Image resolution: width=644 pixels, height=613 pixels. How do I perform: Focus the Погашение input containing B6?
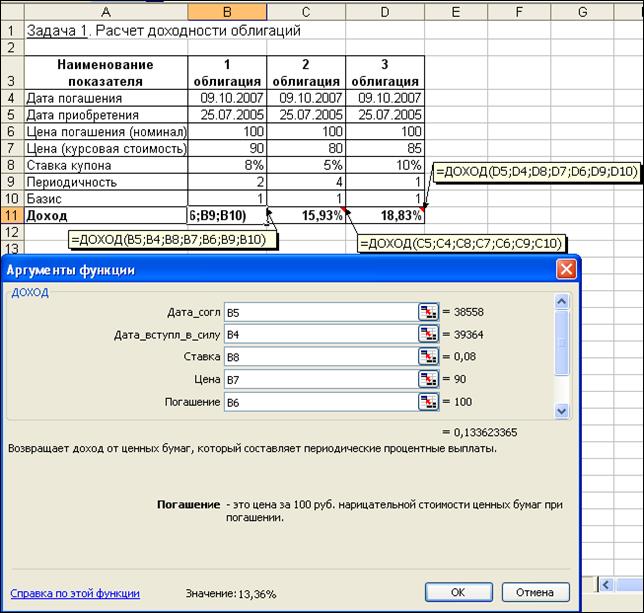320,401
